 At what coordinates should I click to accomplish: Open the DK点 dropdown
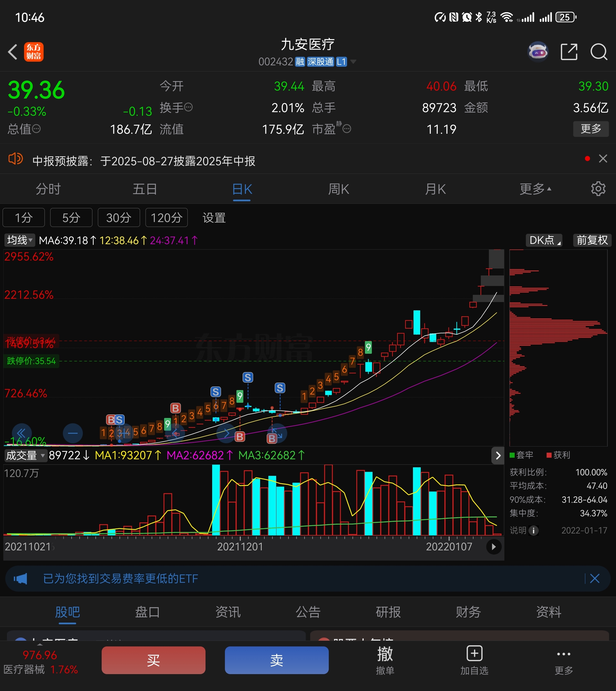tap(544, 240)
